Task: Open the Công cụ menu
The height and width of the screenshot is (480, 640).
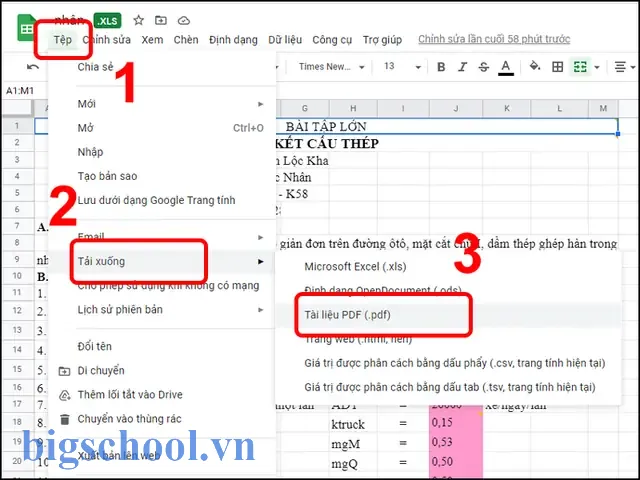Action: pos(332,40)
